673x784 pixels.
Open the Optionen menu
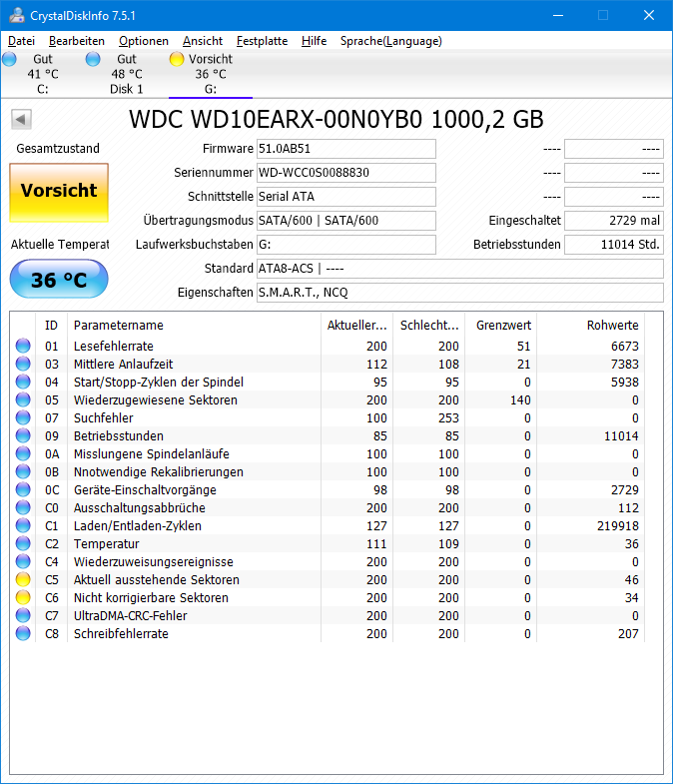[144, 41]
